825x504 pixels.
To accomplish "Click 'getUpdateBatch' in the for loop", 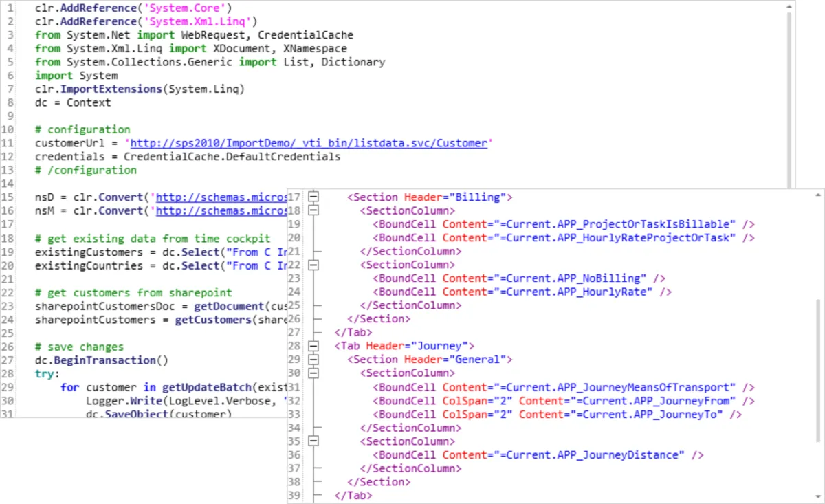I will click(x=207, y=387).
